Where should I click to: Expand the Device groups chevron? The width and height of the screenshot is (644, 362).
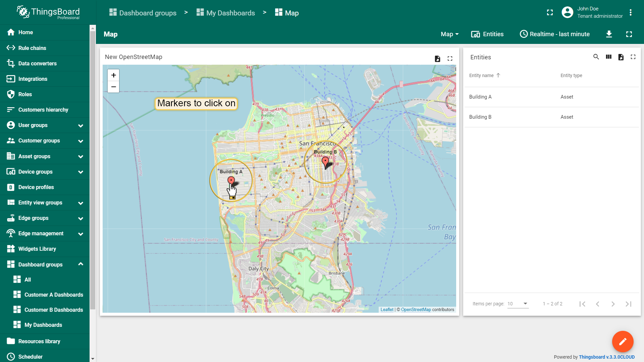click(80, 172)
